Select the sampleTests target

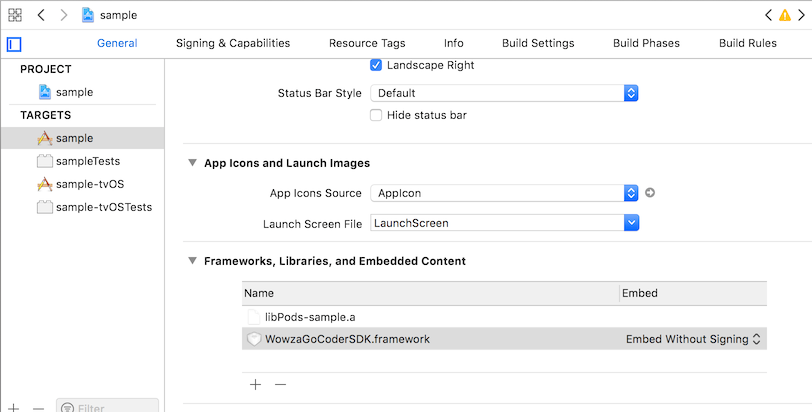[88, 161]
